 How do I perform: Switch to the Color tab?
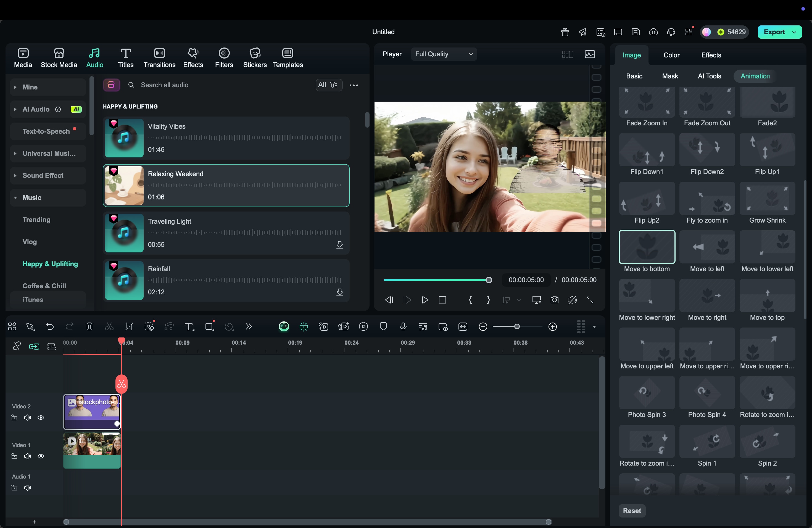[x=671, y=55]
